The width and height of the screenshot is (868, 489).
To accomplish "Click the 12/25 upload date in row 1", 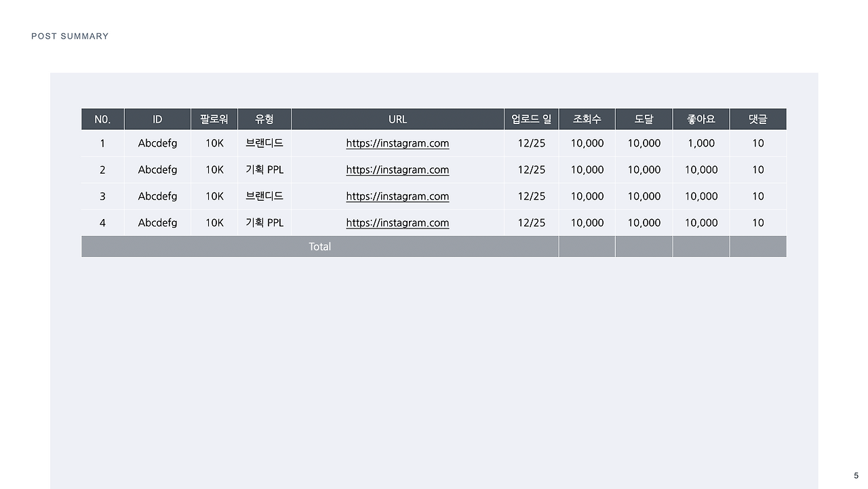I will [532, 143].
